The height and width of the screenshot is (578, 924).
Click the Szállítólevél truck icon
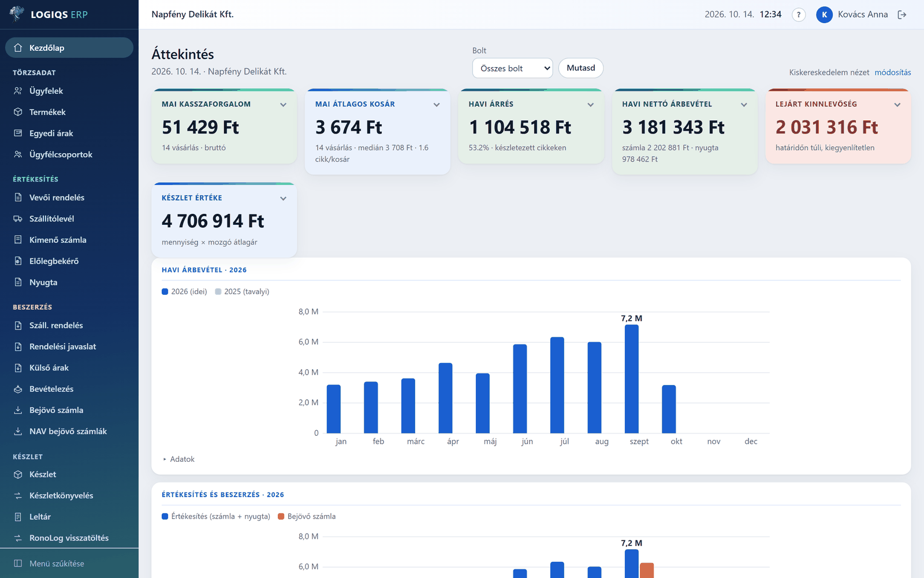(18, 218)
